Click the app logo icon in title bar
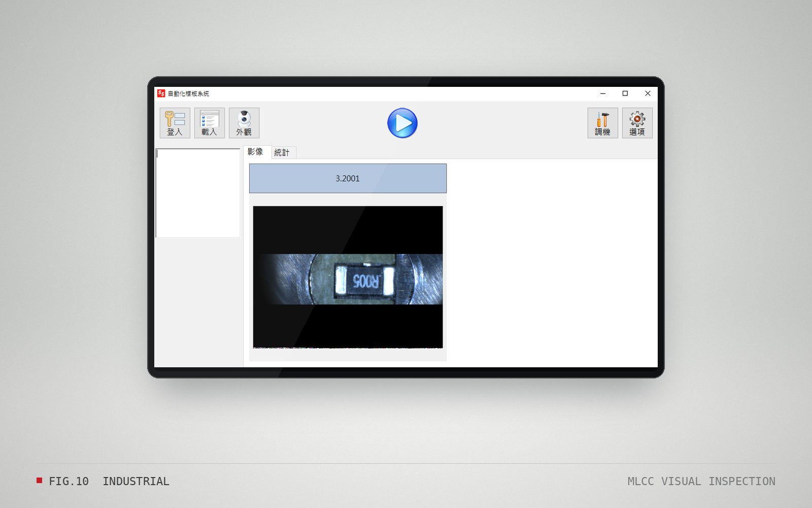 coord(161,93)
